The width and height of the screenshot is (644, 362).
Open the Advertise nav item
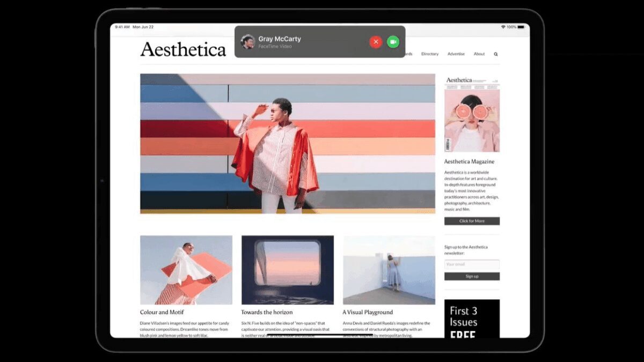coord(456,54)
